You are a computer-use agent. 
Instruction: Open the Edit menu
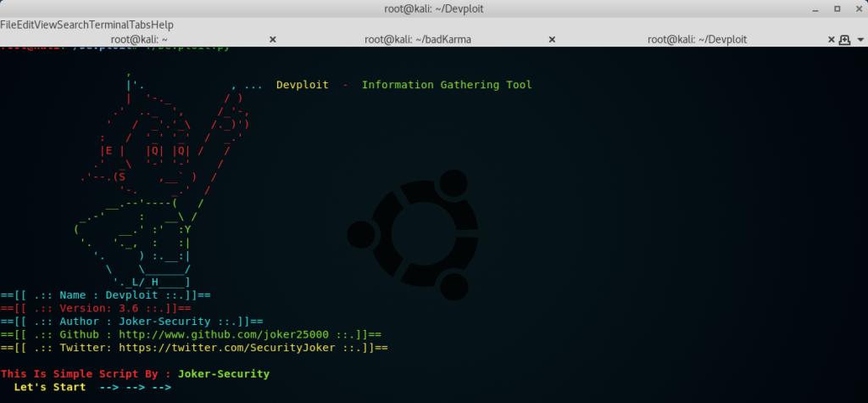pos(25,25)
